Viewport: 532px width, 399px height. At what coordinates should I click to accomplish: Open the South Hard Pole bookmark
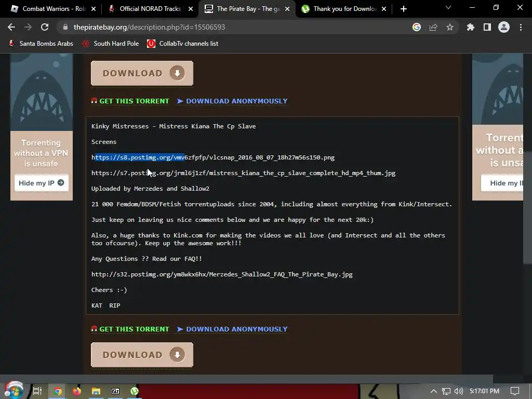click(x=111, y=44)
